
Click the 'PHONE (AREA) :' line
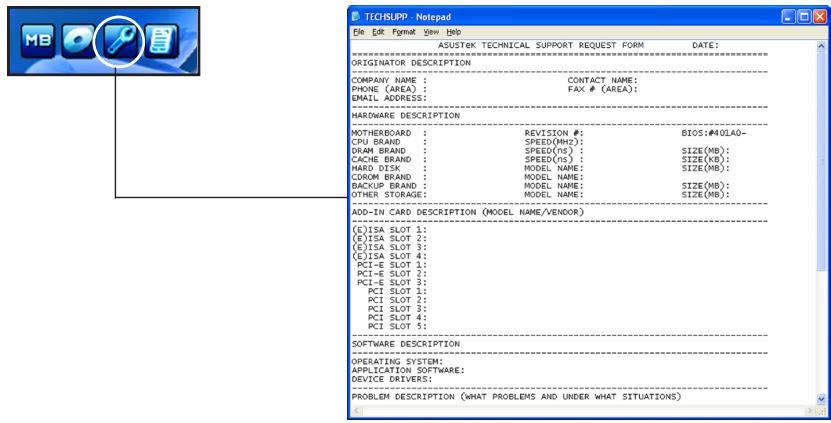tap(389, 89)
